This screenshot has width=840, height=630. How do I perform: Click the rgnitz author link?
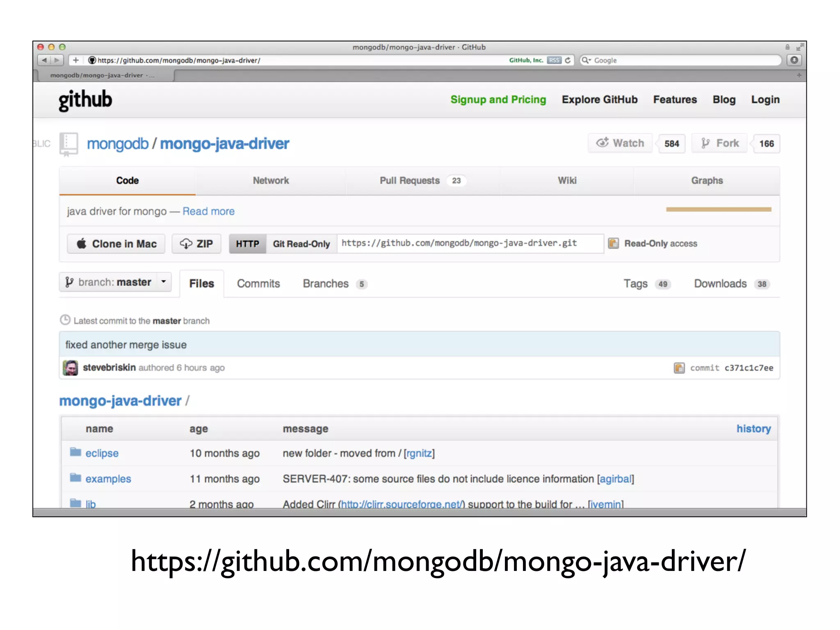tap(419, 453)
